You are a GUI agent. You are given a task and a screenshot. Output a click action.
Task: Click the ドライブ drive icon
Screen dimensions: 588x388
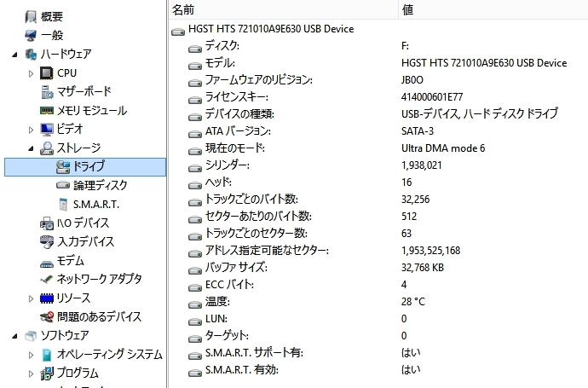click(63, 167)
